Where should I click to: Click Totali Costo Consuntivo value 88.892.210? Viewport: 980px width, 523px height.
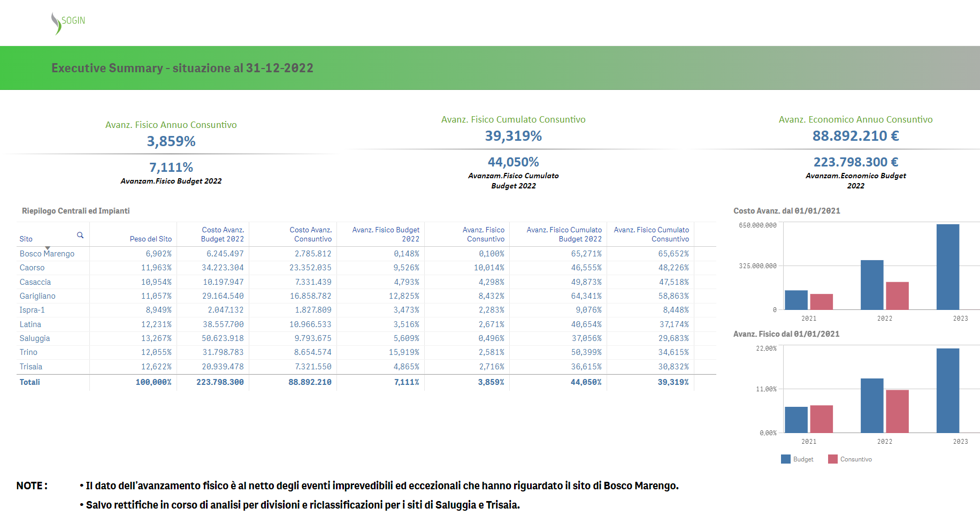coord(310,382)
